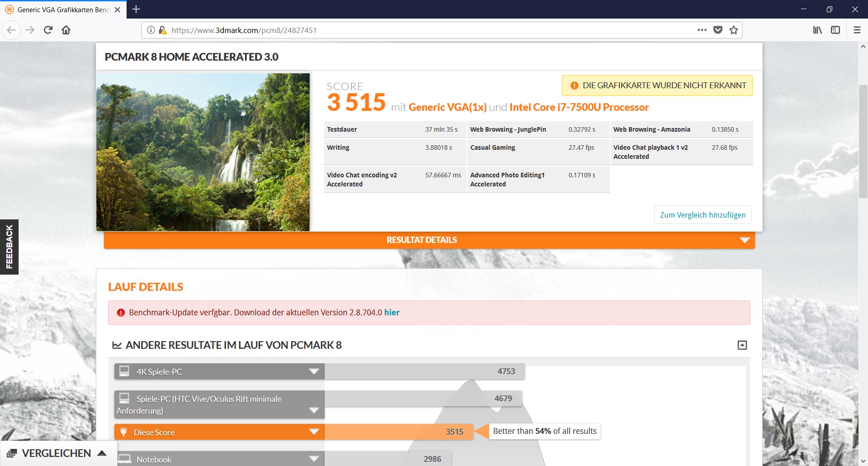Screen dimensions: 868x466
Task: Click the '27.68 fps' playback value
Action: [x=724, y=147]
